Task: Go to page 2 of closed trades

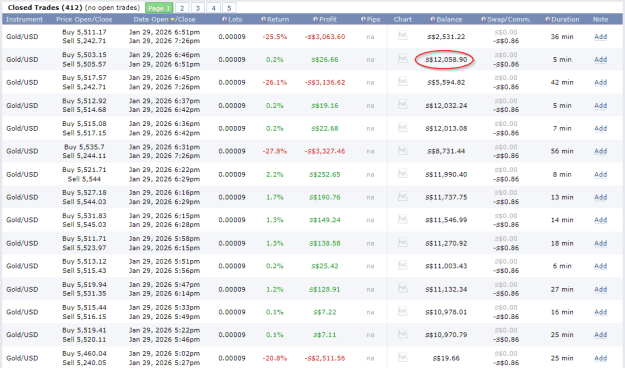Action: 182,8
